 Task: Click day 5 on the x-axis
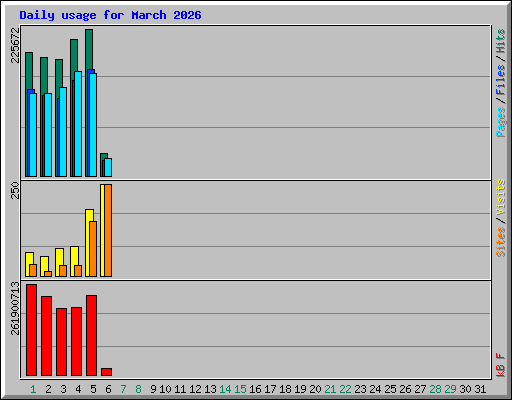coord(93,389)
